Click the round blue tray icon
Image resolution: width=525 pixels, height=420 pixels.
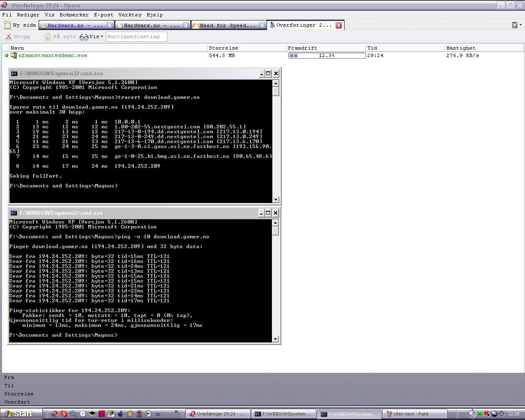(494, 413)
